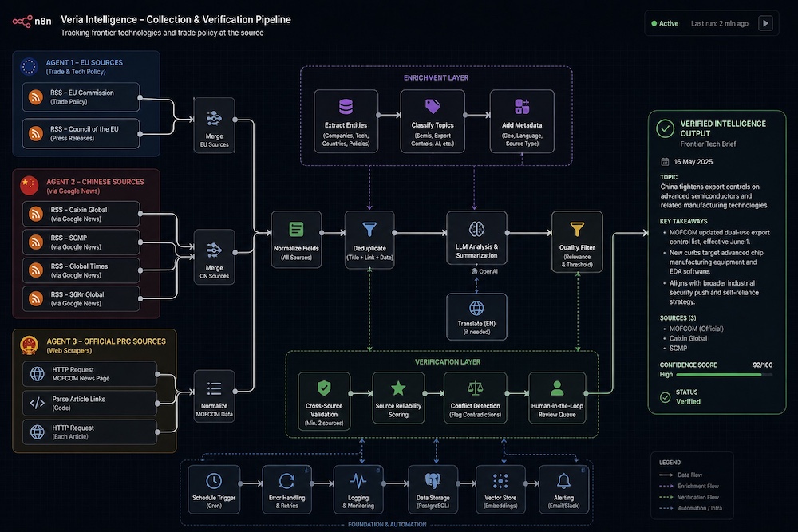Select the HTTP Request MOFCOM News Page globe

click(x=38, y=374)
